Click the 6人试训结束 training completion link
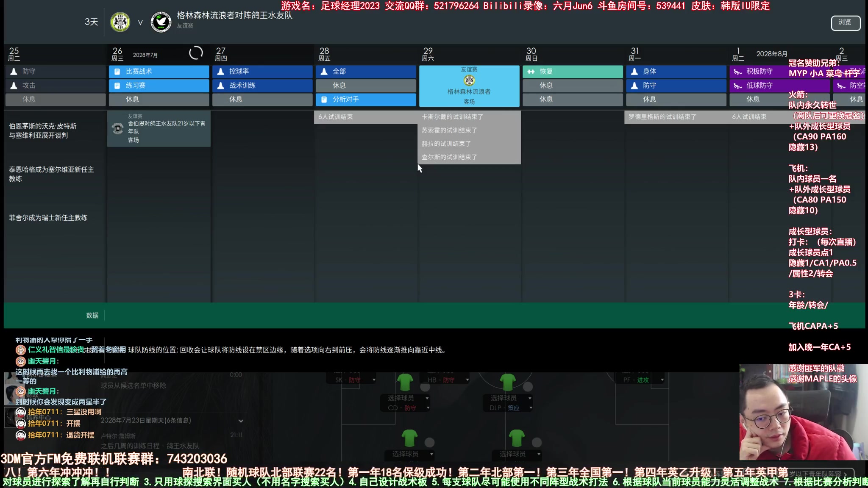This screenshot has height=488, width=868. click(x=335, y=116)
